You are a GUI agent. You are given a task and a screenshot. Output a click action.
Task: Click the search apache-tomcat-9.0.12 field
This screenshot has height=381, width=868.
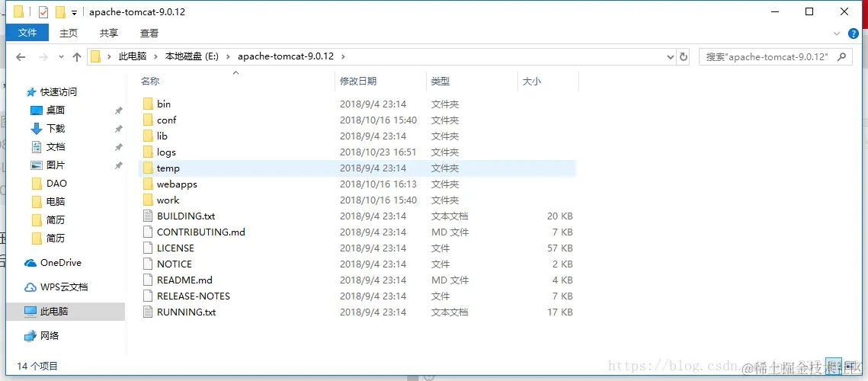pyautogui.click(x=775, y=56)
